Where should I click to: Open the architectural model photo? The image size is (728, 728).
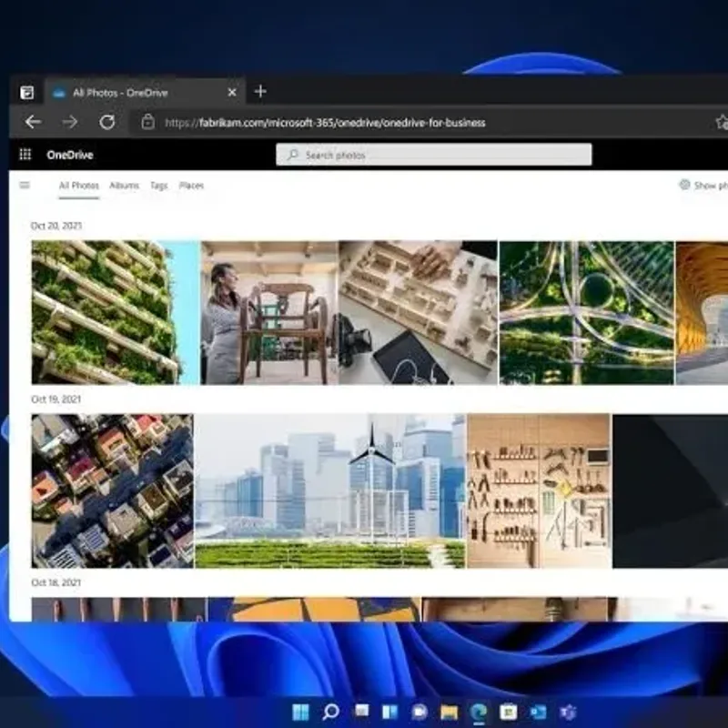pos(419,312)
